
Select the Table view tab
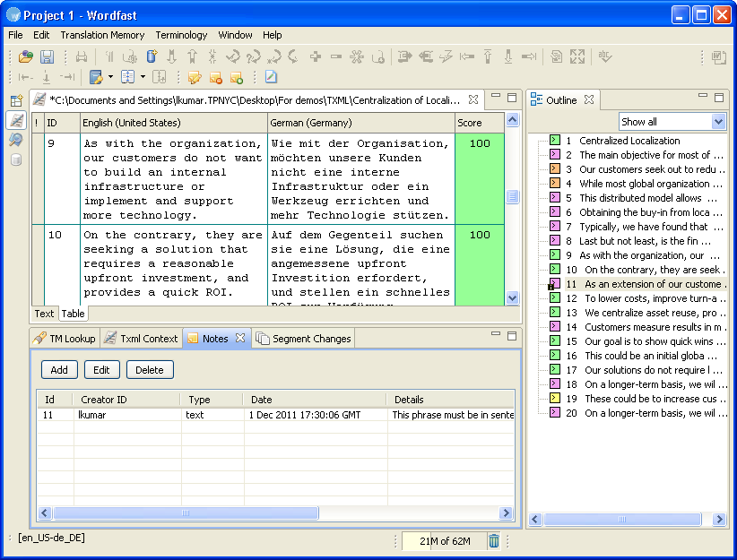click(x=73, y=314)
